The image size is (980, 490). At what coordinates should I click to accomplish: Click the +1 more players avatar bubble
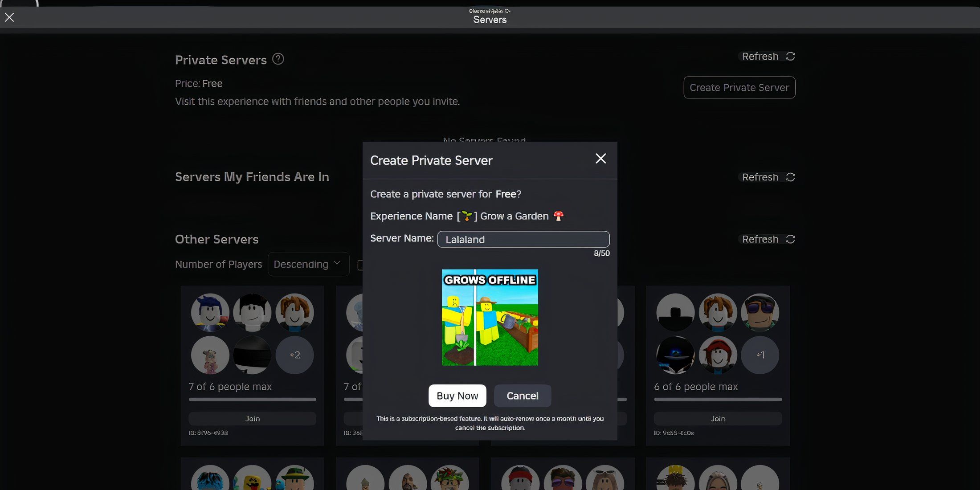[x=760, y=355]
